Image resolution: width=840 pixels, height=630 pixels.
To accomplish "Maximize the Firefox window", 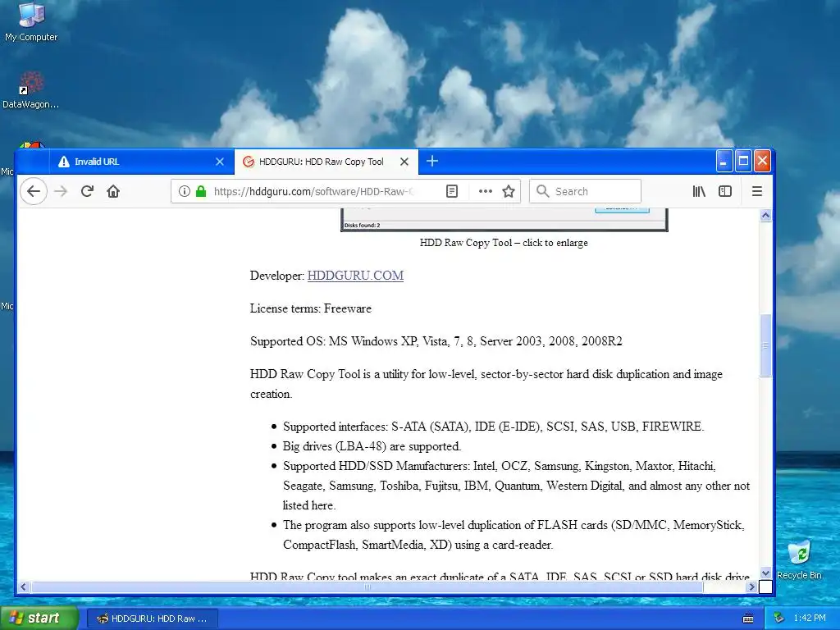I will point(743,161).
